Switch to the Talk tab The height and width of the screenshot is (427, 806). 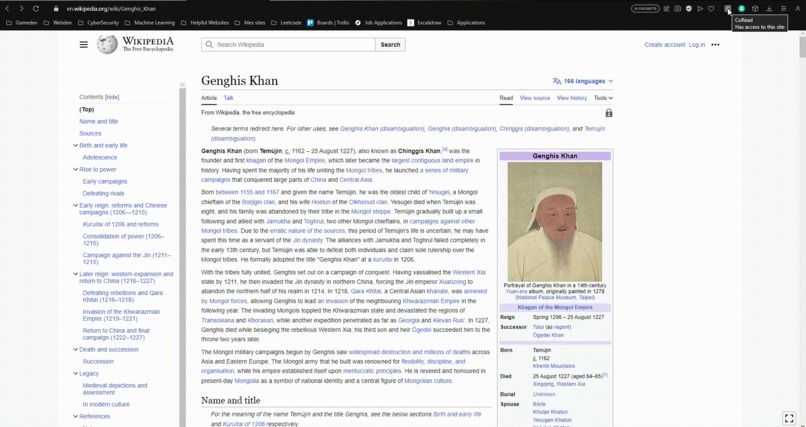click(229, 98)
